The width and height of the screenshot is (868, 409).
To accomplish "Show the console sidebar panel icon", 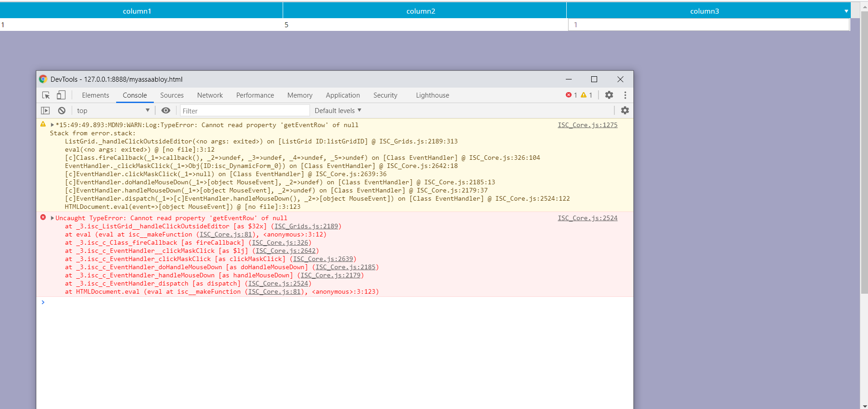I will (45, 111).
